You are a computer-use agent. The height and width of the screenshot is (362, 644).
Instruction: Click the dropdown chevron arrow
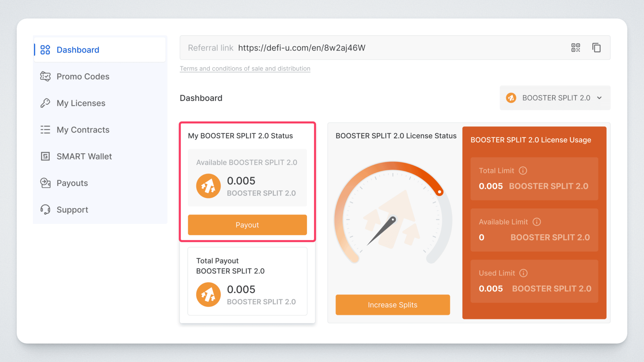[599, 98]
